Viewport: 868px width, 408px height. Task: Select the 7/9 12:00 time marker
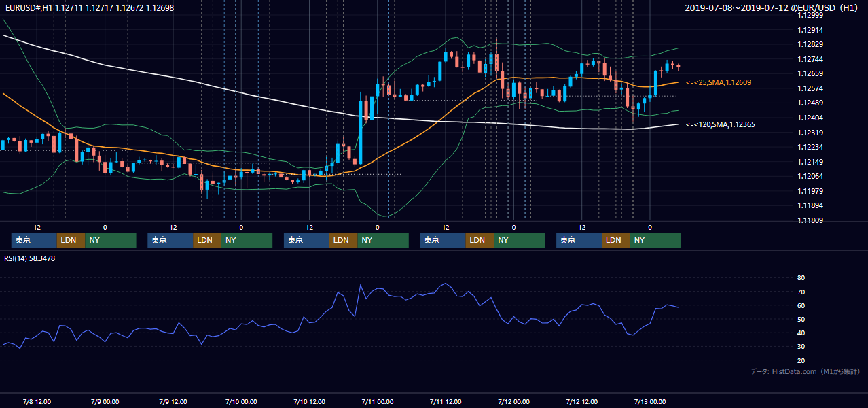pos(173,401)
